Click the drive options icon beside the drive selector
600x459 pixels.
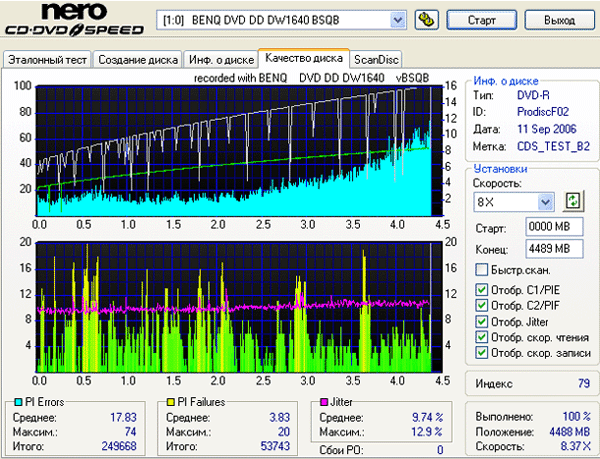(x=425, y=20)
